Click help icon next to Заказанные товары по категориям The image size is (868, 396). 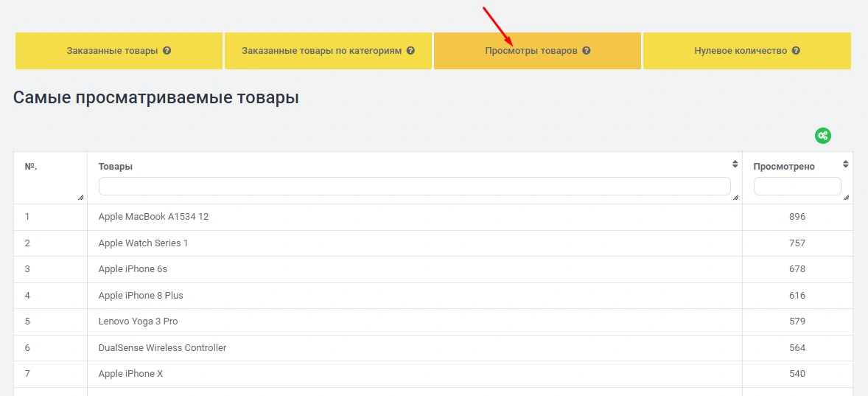point(410,52)
